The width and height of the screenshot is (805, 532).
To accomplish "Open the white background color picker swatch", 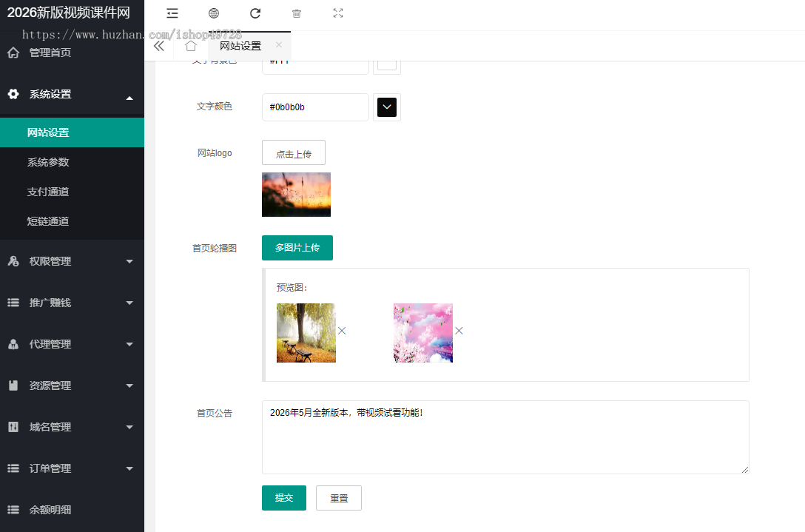I will [387, 65].
